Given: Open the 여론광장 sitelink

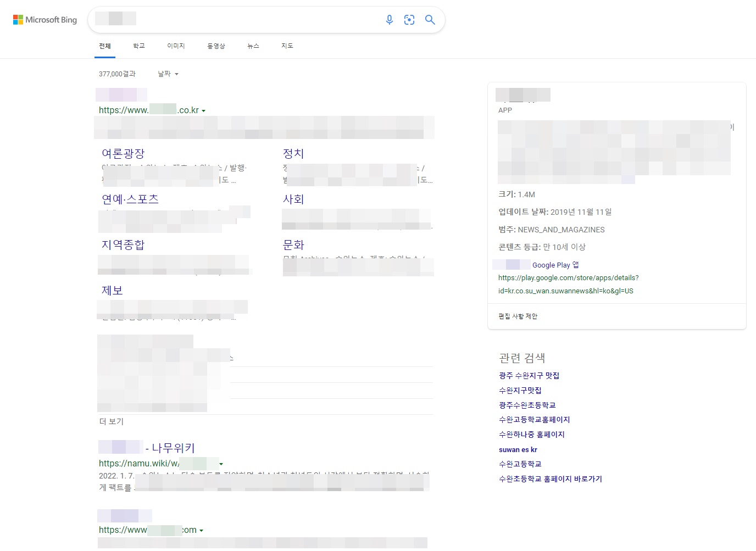Looking at the screenshot, I should pos(123,154).
